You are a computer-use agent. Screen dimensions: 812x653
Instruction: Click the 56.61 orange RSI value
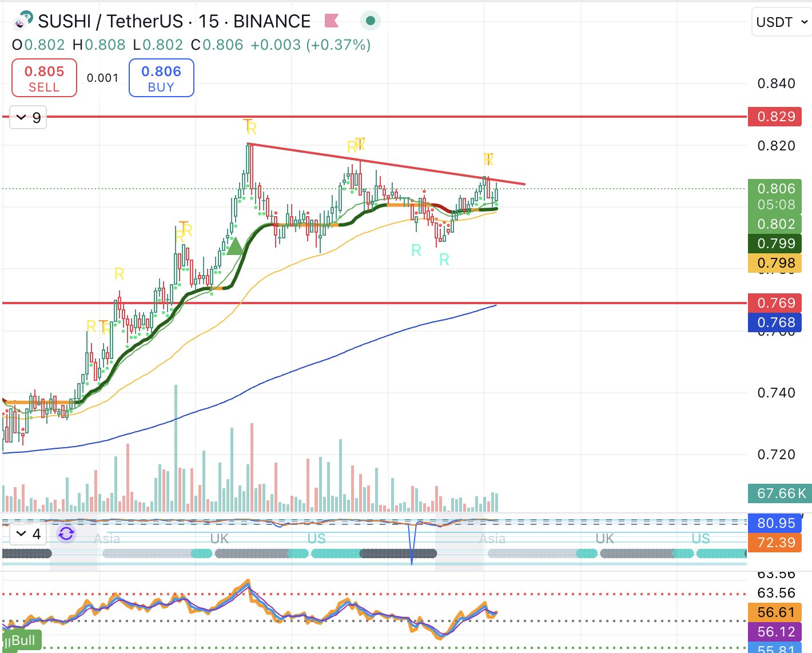[x=775, y=612]
